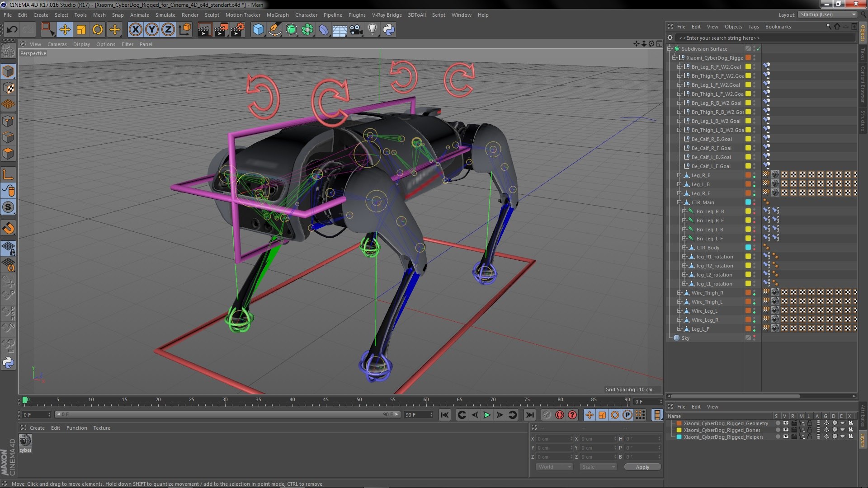Play the animation forward
The height and width of the screenshot is (488, 868).
(487, 415)
